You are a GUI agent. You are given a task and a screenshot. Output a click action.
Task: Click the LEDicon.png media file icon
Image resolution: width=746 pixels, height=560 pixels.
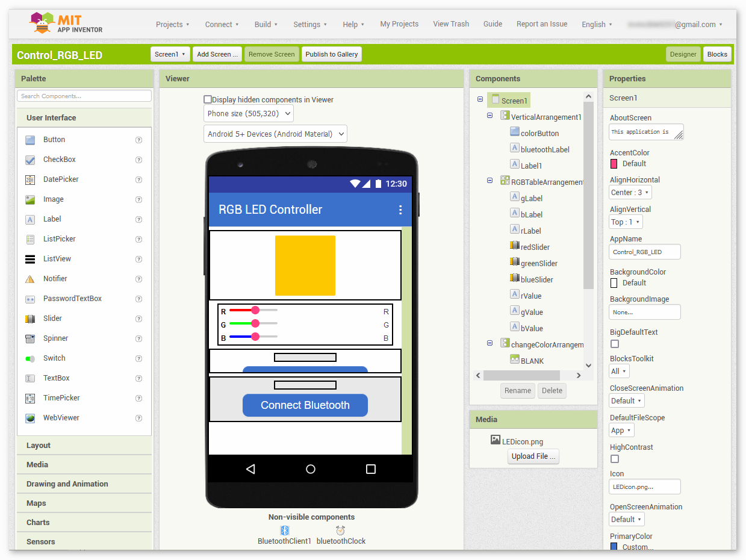click(496, 440)
